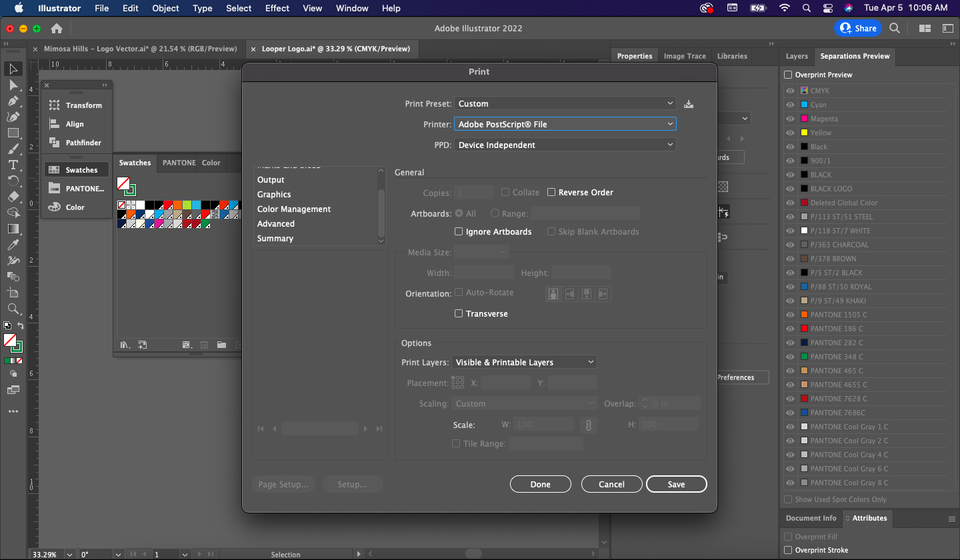Open the rotate view angle dropdown
The image size is (960, 560).
pyautogui.click(x=118, y=554)
